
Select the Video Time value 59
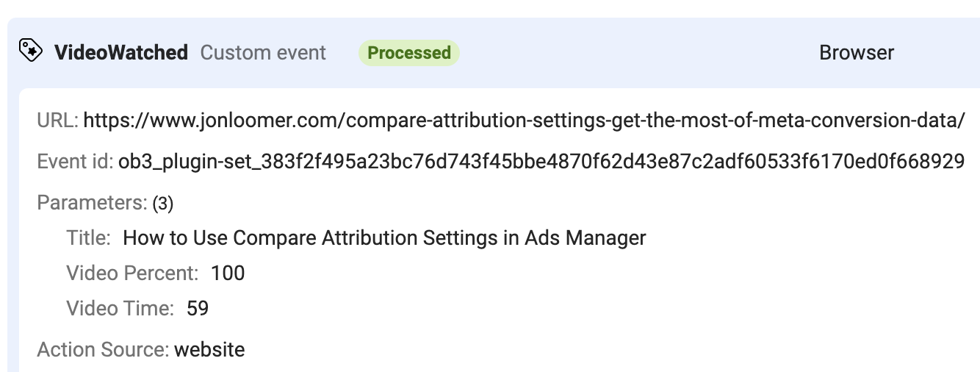tap(198, 309)
